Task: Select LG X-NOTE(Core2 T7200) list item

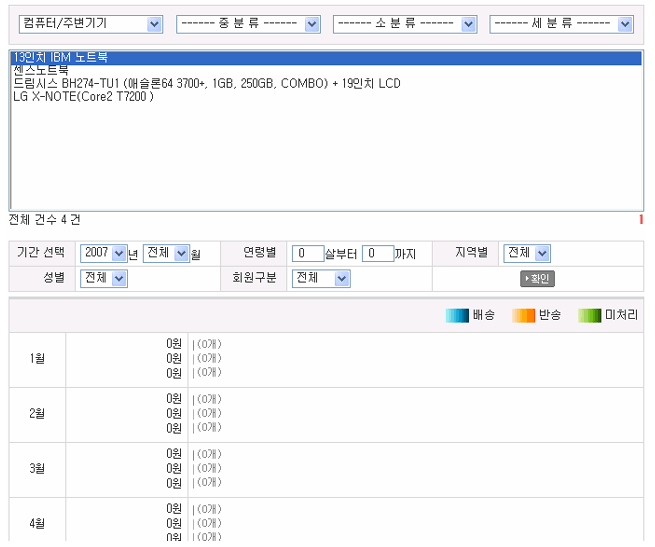Action: pyautogui.click(x=83, y=97)
